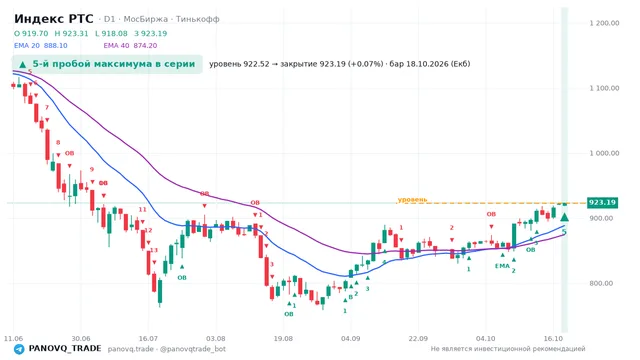Click the red series marker 9

click(92, 169)
